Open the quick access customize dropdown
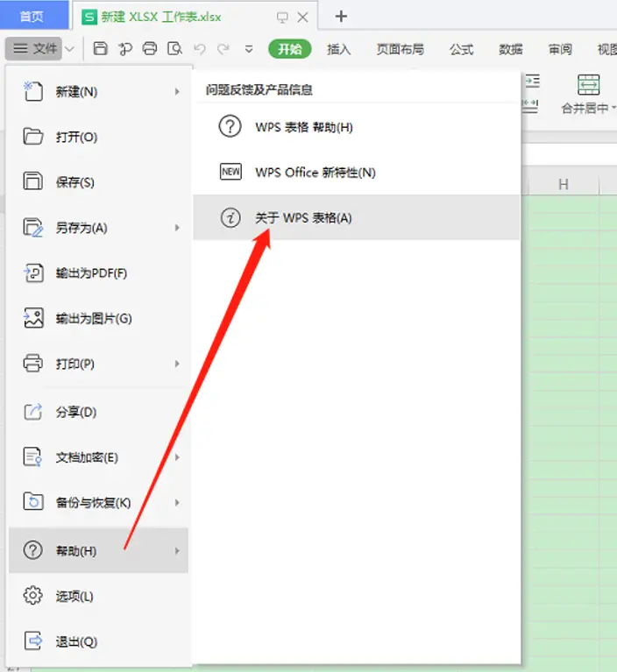The image size is (617, 672). tap(249, 49)
